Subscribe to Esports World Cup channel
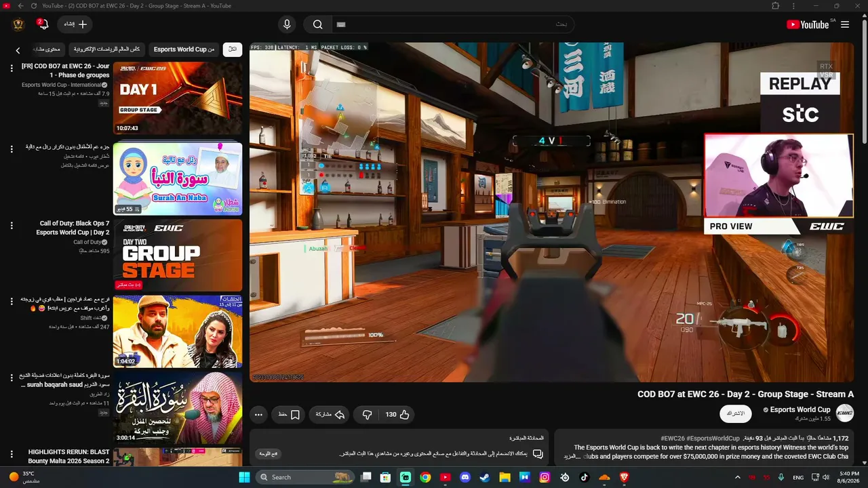 click(x=736, y=413)
